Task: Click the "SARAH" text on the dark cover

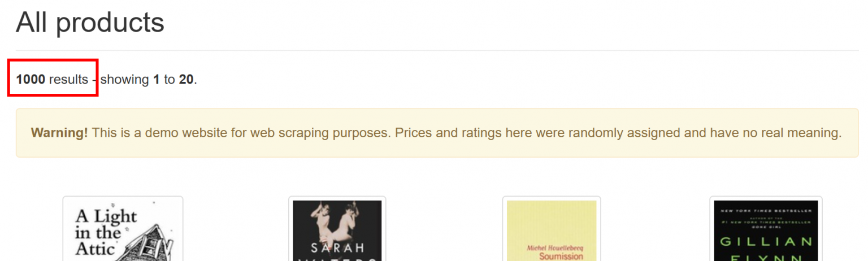Action: 337,249
